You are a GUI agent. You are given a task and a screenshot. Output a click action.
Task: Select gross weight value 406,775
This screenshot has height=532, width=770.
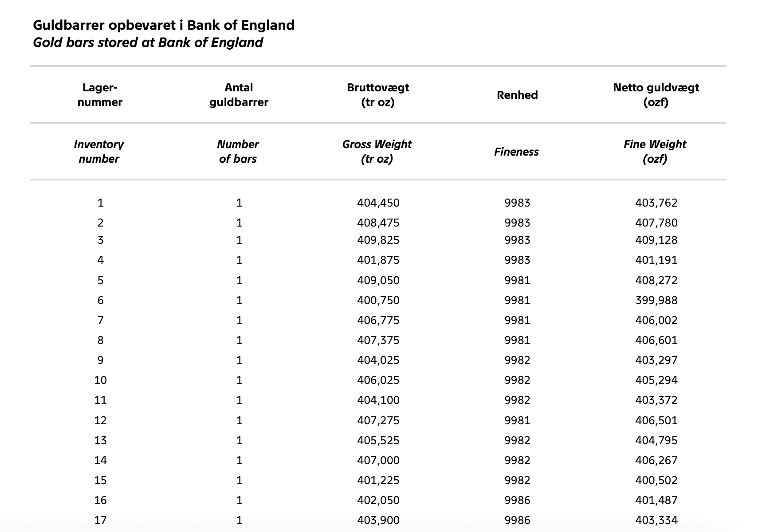coord(378,321)
